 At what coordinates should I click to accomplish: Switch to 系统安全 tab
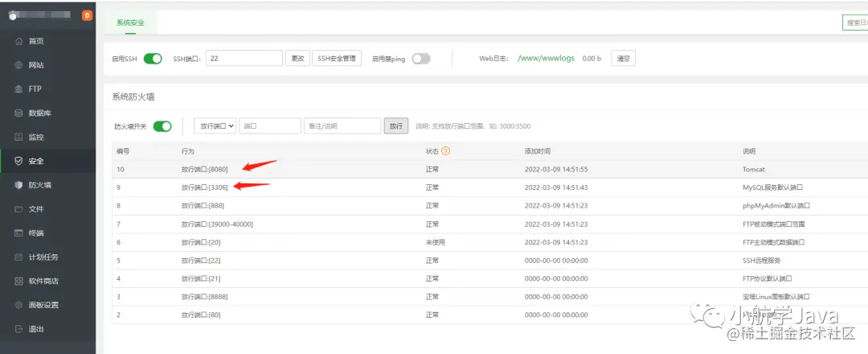(131, 23)
